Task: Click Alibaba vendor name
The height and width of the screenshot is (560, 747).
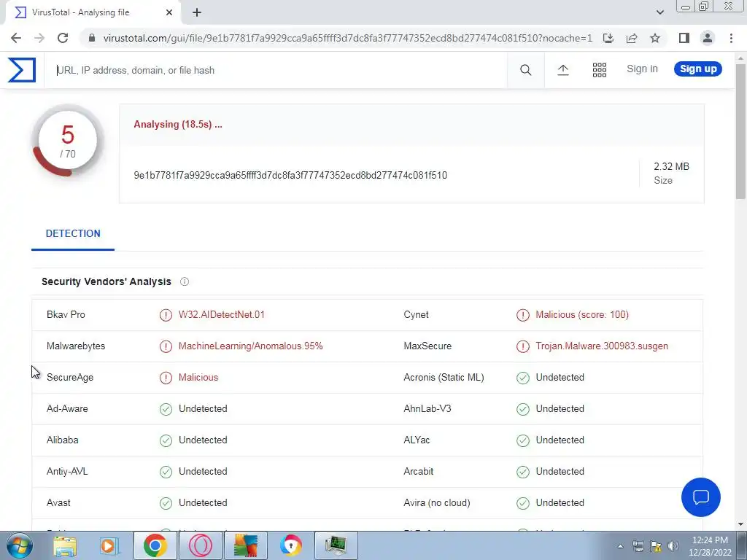Action: tap(63, 440)
